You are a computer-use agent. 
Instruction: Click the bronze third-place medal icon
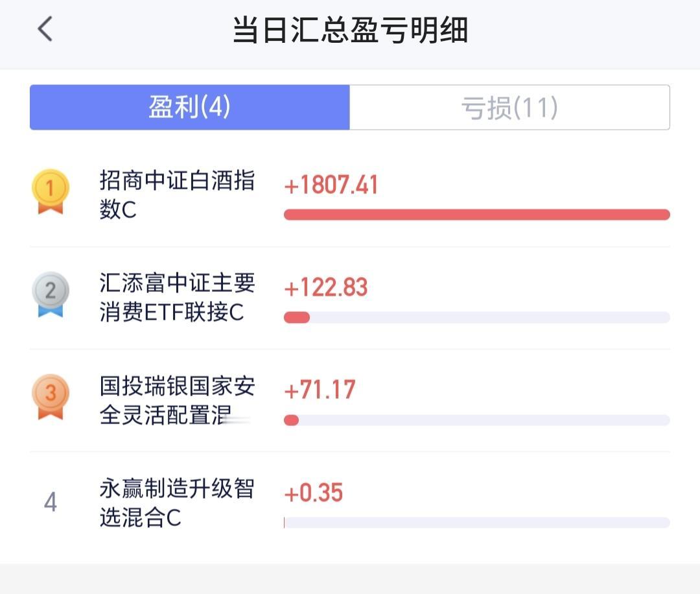tap(50, 396)
